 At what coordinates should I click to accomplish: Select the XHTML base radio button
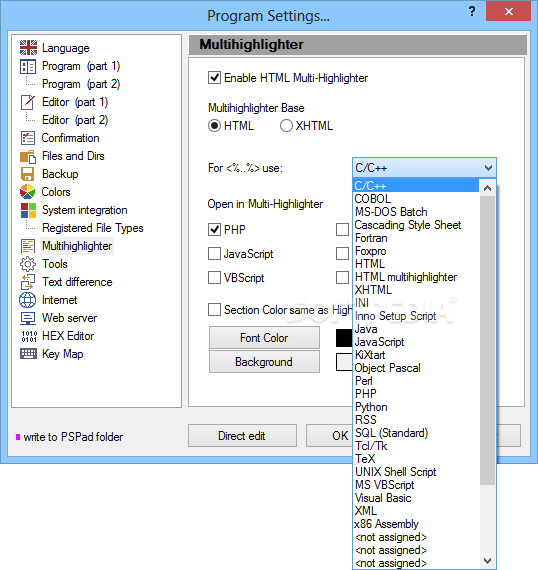(x=286, y=126)
